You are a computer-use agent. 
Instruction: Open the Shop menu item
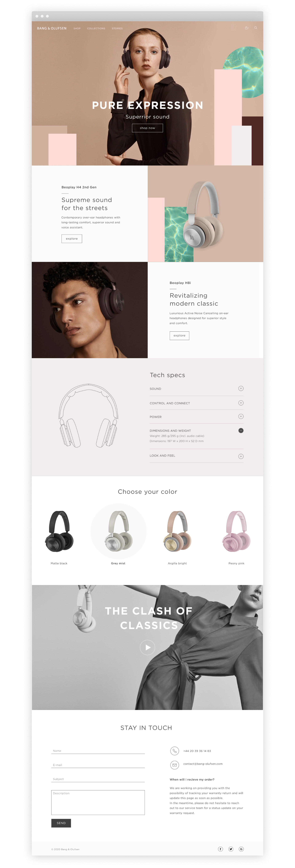(77, 28)
